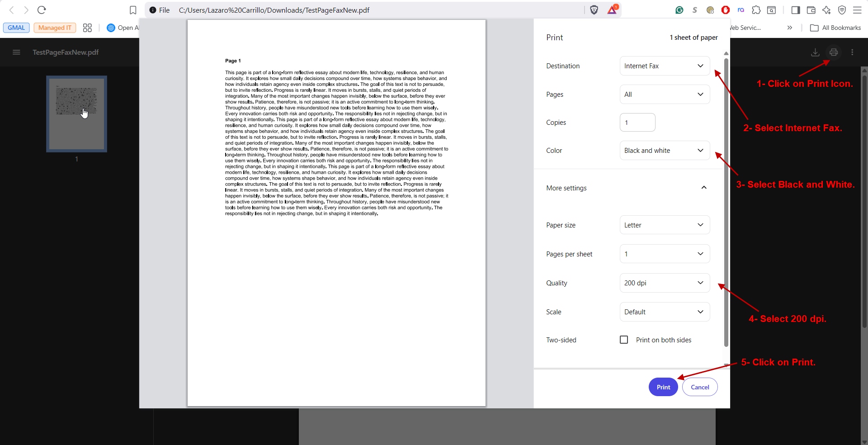
Task: Open the Brave wallet icon
Action: point(811,10)
